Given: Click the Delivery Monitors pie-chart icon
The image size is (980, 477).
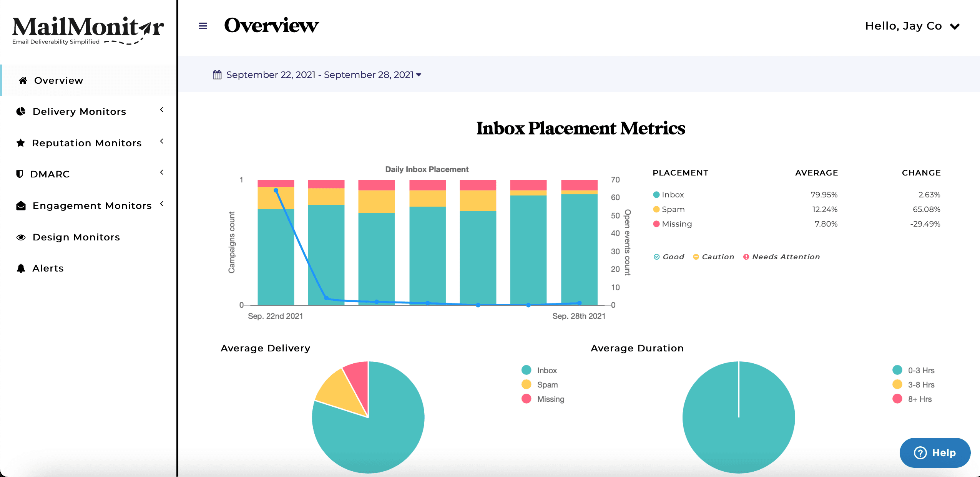Looking at the screenshot, I should [21, 111].
